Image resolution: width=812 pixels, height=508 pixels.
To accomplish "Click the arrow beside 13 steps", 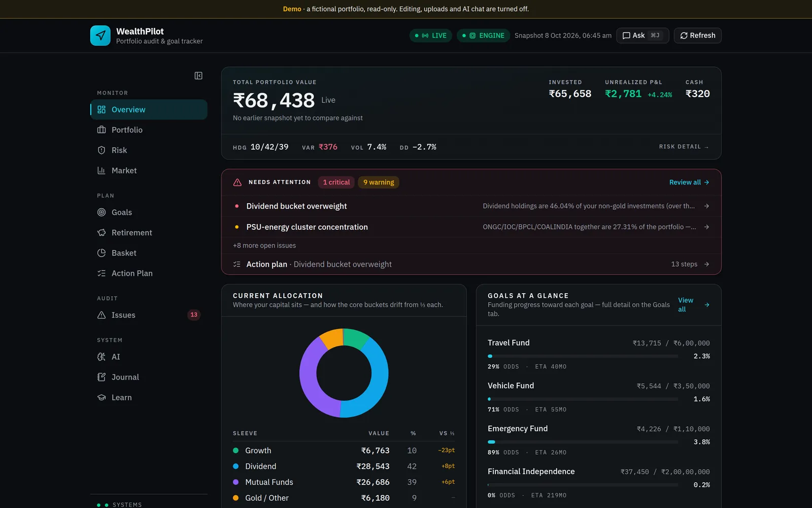I will coord(706,264).
